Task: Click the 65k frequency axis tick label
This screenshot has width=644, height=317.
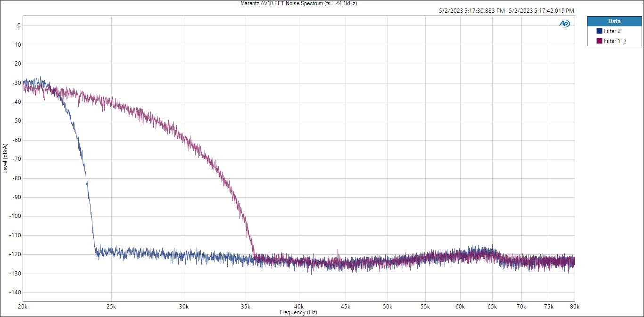Action: tap(492, 306)
